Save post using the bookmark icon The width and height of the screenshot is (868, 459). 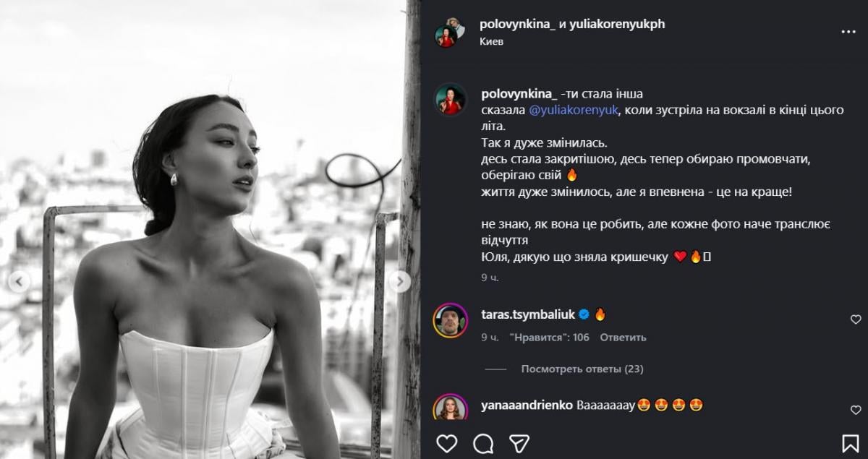point(851,442)
